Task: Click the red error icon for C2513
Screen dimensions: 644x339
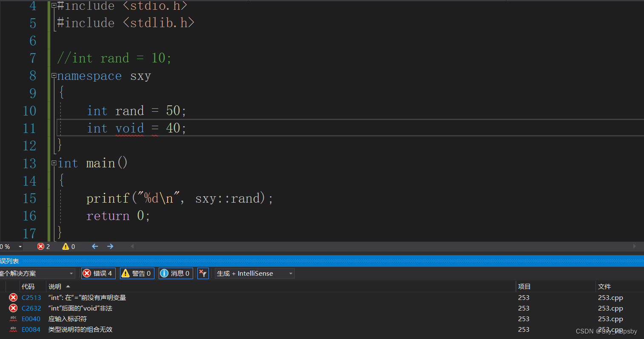Action: click(13, 297)
